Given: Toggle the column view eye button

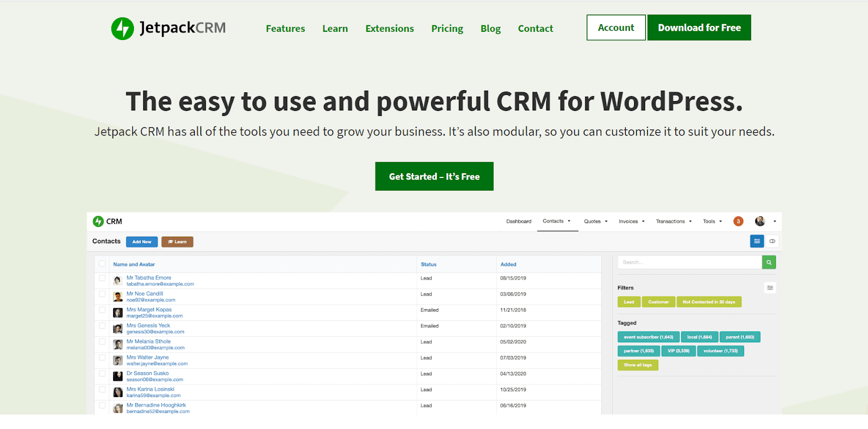Looking at the screenshot, I should point(772,241).
